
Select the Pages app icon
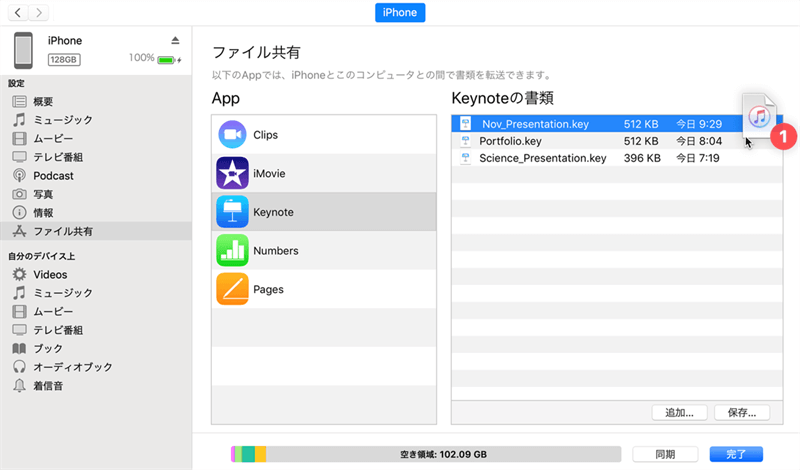(x=232, y=289)
